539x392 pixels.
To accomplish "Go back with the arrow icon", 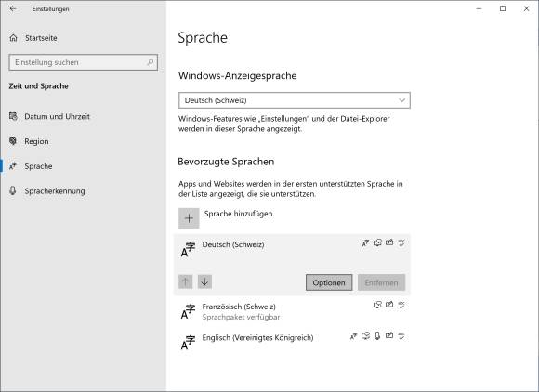I will (x=13, y=9).
